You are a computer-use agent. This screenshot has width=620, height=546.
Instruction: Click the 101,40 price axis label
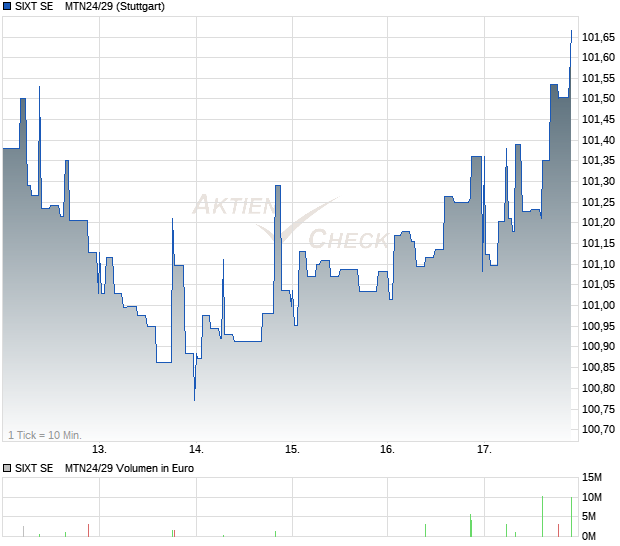click(x=598, y=140)
